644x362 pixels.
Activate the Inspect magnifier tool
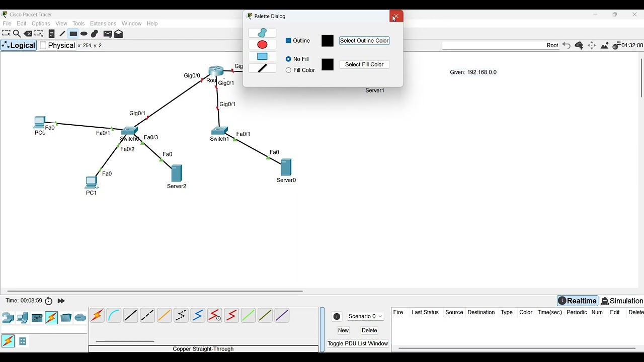tap(17, 34)
